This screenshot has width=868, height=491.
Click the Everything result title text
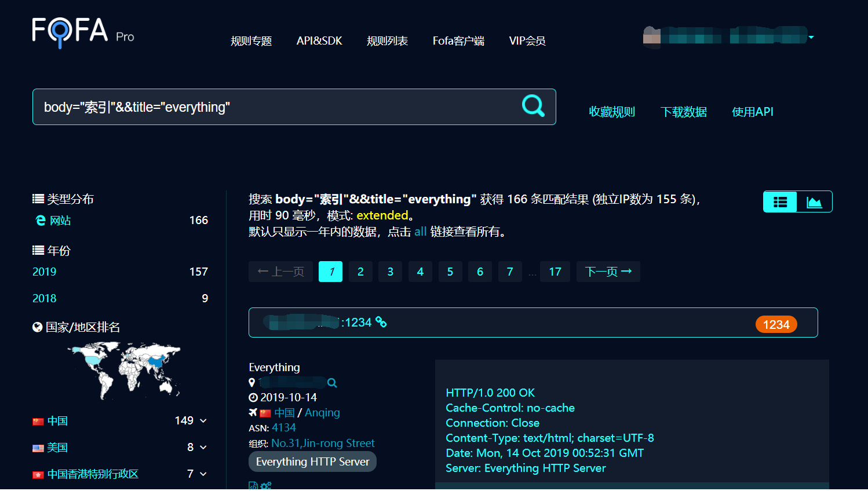[275, 368]
